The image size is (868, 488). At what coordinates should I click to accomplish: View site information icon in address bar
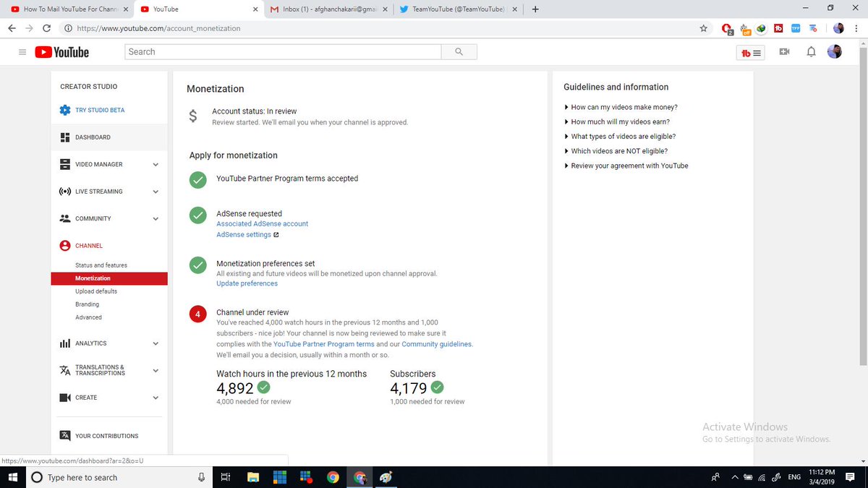pyautogui.click(x=68, y=28)
